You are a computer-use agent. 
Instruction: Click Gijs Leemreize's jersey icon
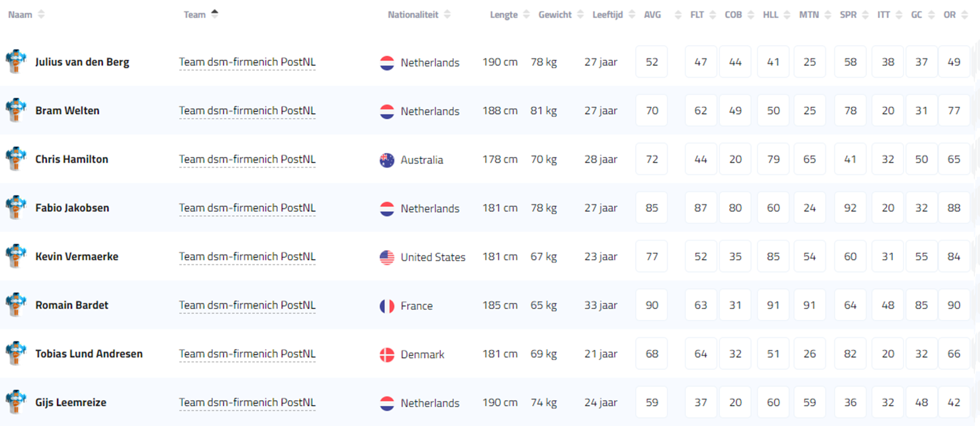pos(16,402)
